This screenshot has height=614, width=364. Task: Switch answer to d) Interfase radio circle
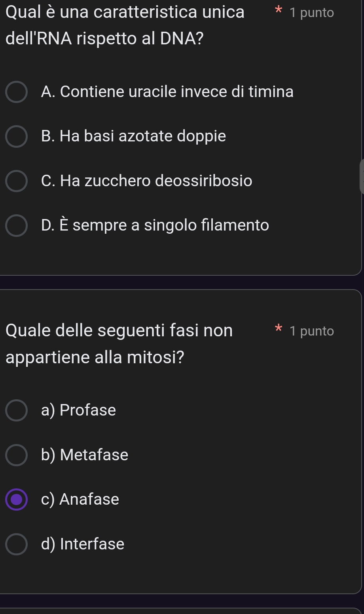tap(17, 544)
